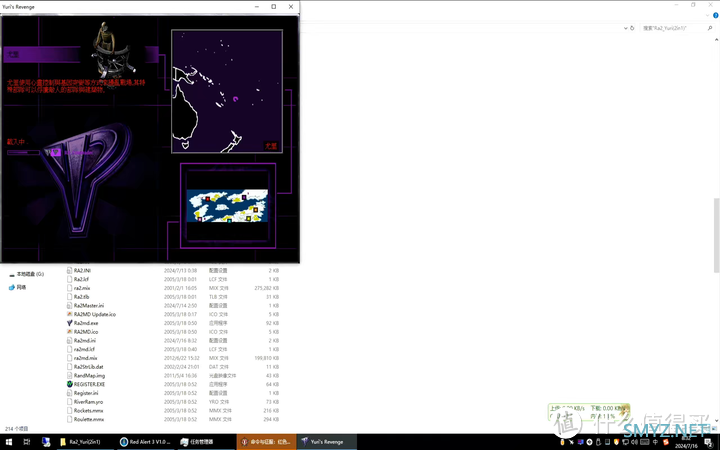Click the thumbnail view toggle in status bar

(x=715, y=428)
